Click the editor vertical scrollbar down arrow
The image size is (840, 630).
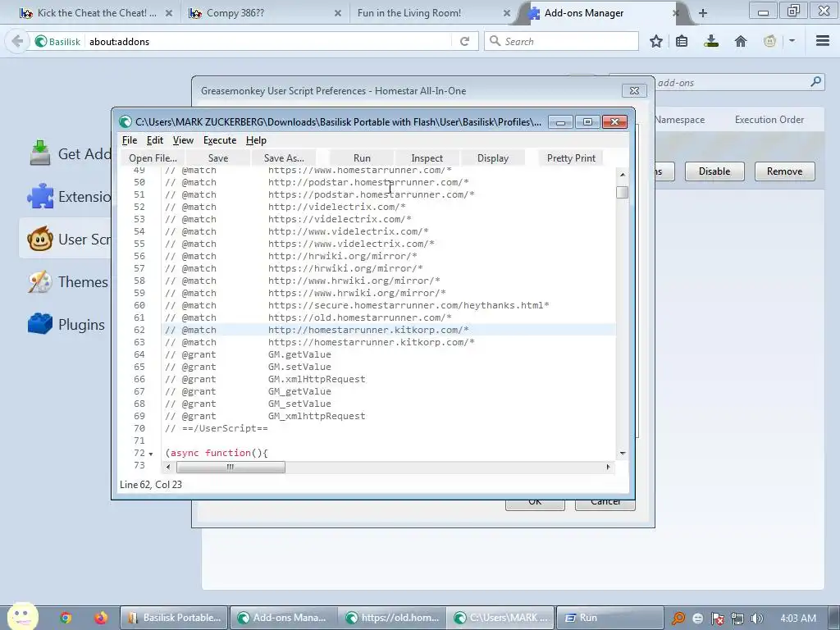622,453
